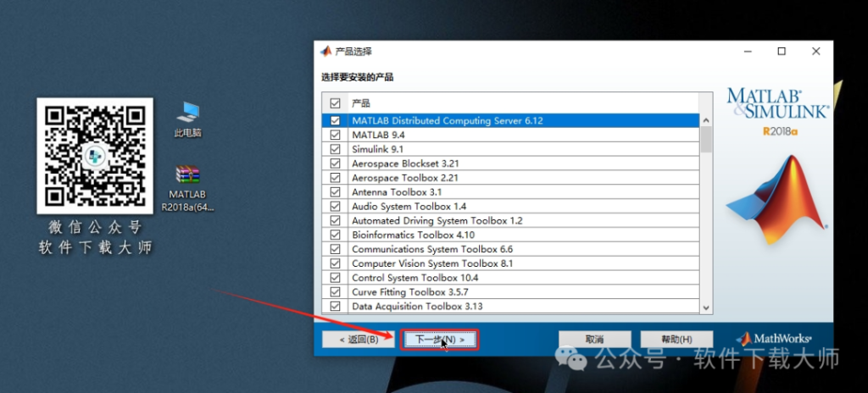Minimize the 产品选择 installer window
Screen dimensions: 868x393
748,52
